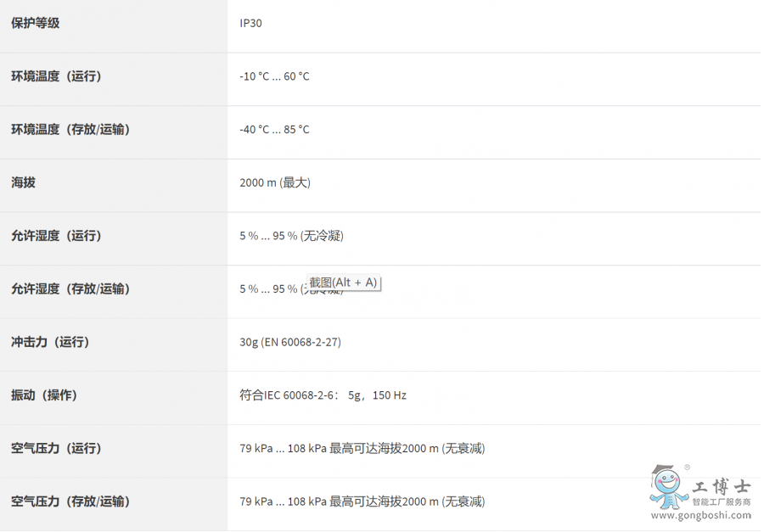Click the 工博士 brand name text
764x532 pixels.
(721, 488)
